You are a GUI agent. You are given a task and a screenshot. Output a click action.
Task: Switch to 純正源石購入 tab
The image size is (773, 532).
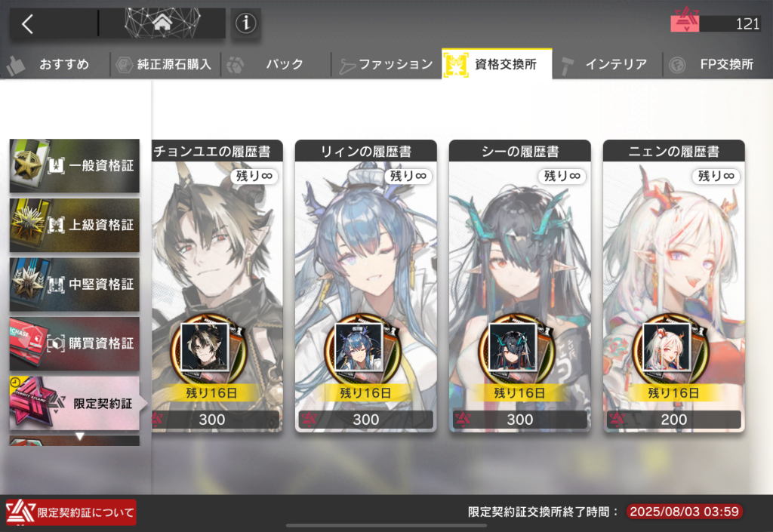165,64
